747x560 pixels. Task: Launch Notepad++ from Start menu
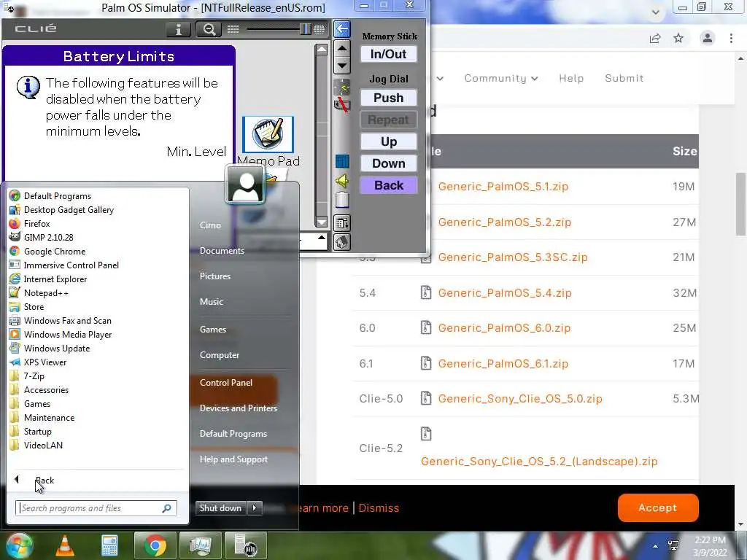(x=46, y=293)
